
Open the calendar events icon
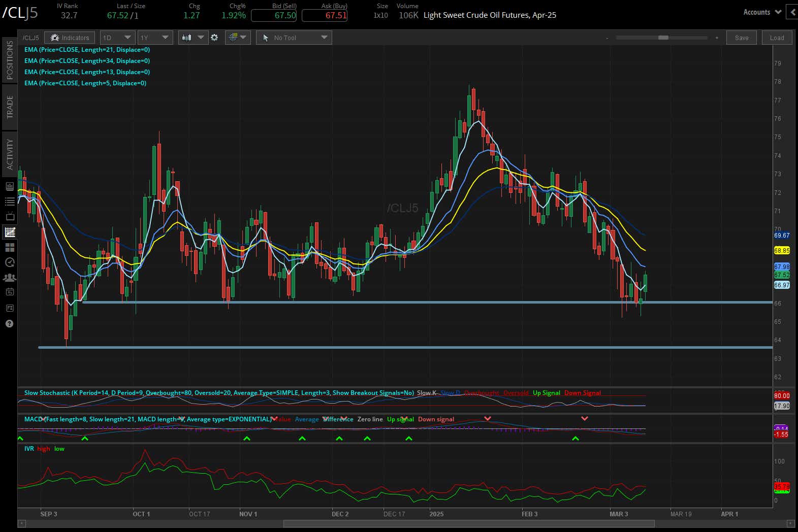click(x=10, y=292)
